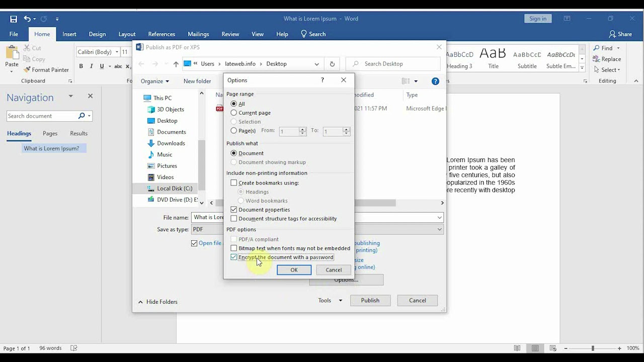Check Create bookmarks using checkbox
Screen dimensions: 644x362
233,183
